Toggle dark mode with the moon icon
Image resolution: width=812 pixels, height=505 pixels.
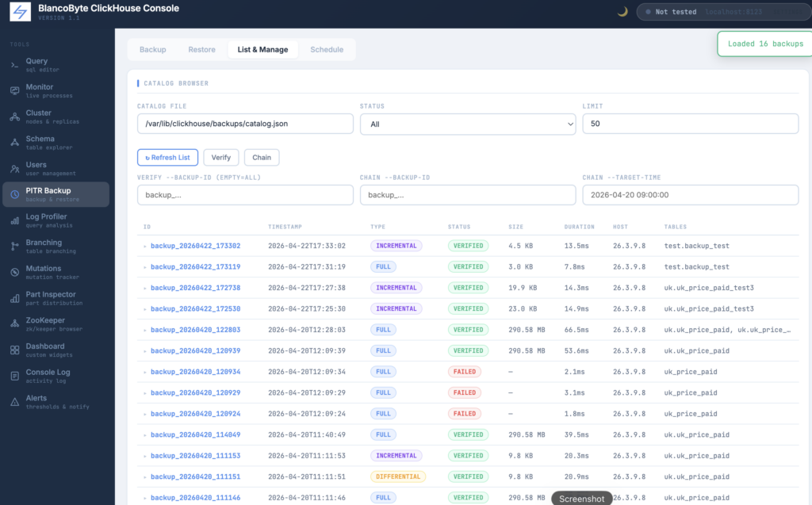(x=622, y=11)
